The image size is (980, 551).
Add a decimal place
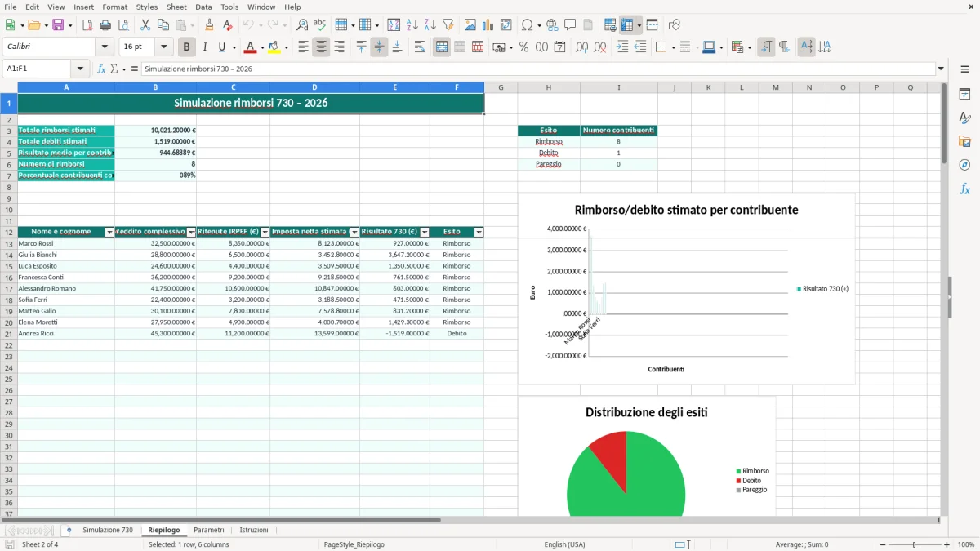[x=581, y=47]
